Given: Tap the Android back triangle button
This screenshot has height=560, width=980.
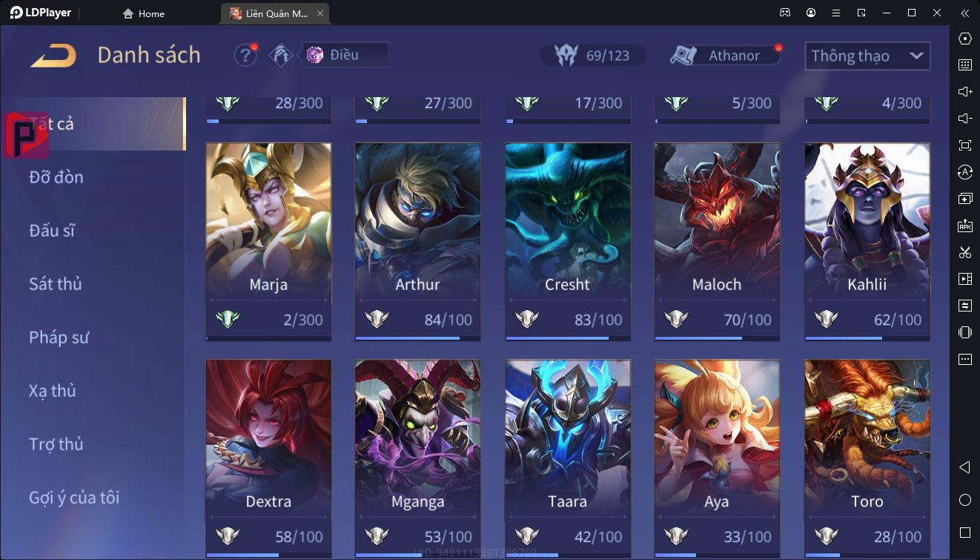Looking at the screenshot, I should click(965, 467).
